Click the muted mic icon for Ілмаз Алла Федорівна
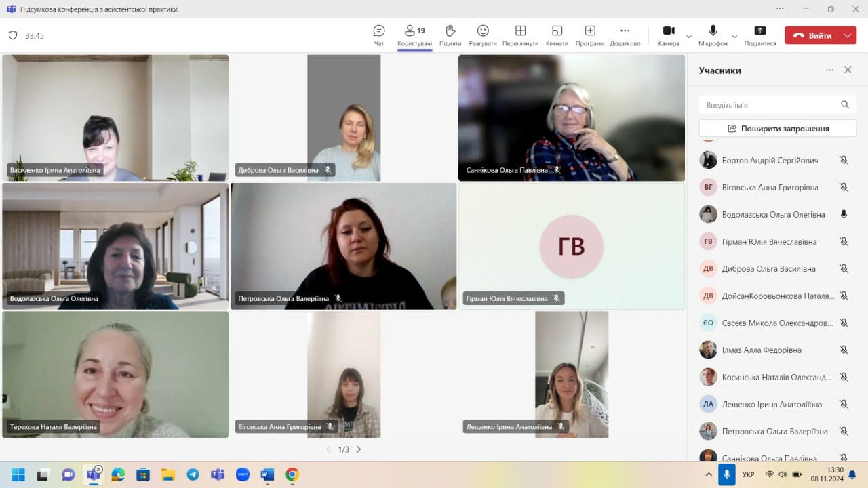Image resolution: width=868 pixels, height=488 pixels. tap(844, 350)
